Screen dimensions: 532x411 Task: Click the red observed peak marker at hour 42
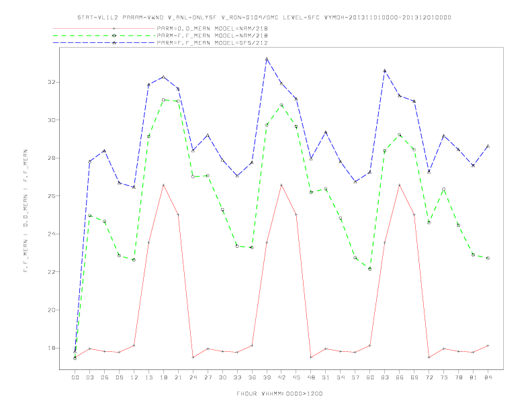click(281, 185)
